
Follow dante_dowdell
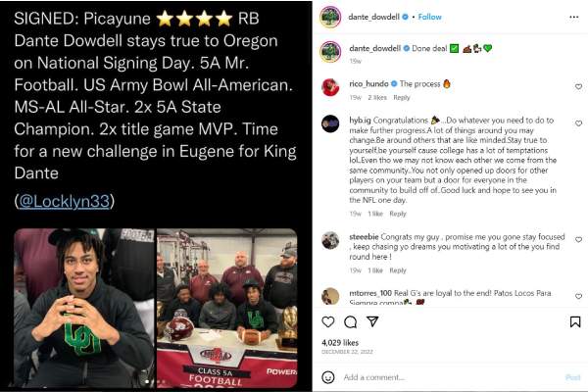point(430,17)
